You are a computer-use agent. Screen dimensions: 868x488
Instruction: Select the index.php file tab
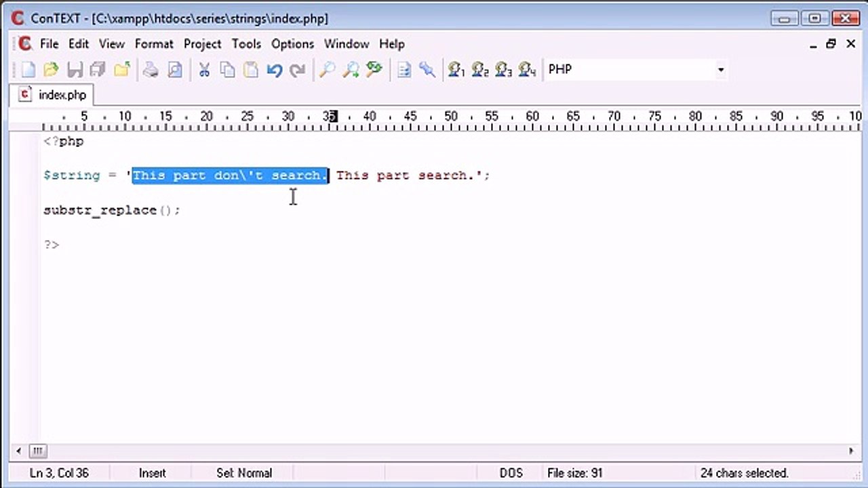pyautogui.click(x=52, y=95)
